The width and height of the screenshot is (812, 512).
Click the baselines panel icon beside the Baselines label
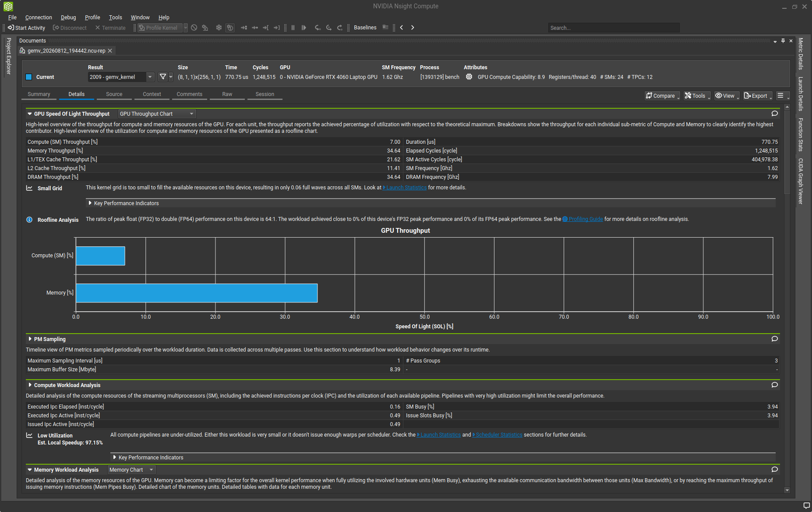pos(385,27)
